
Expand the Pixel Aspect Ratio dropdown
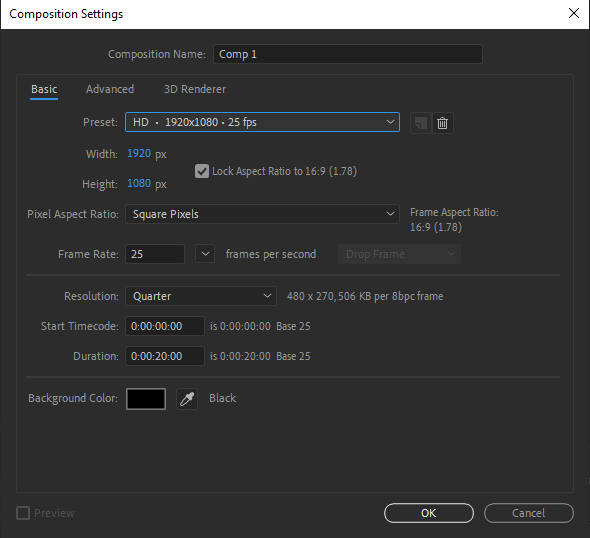click(x=262, y=214)
